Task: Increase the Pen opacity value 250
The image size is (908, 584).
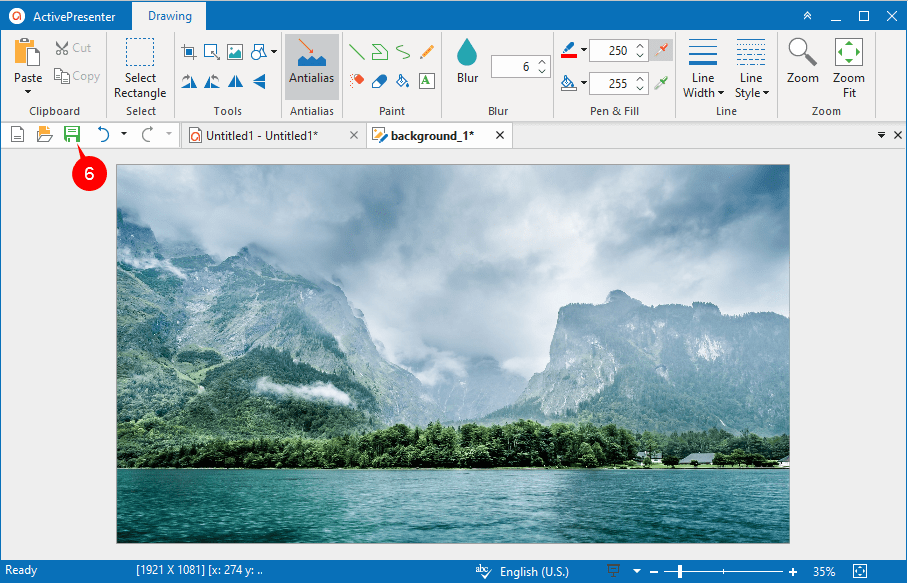Action: [640, 46]
